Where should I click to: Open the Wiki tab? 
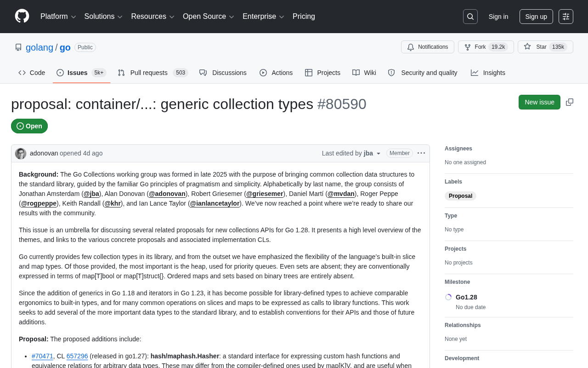(x=364, y=73)
